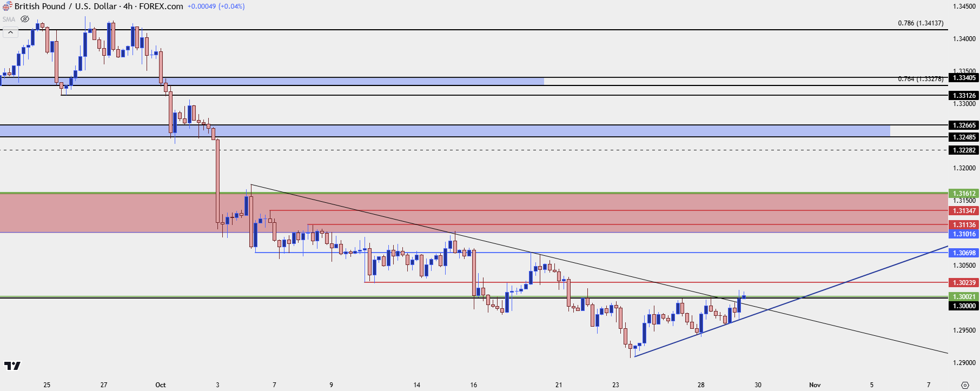Viewport: 980px width, 391px height.
Task: Click the 1.32282 price label
Action: click(x=964, y=150)
